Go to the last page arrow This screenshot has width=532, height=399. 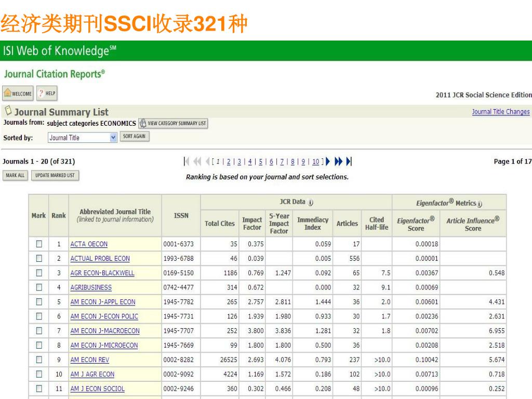[x=349, y=162]
